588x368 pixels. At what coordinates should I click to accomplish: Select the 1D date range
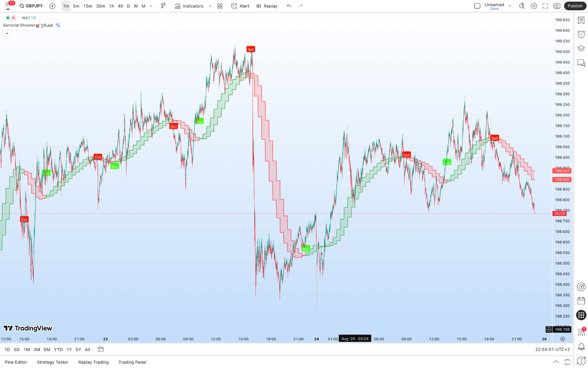coord(7,350)
